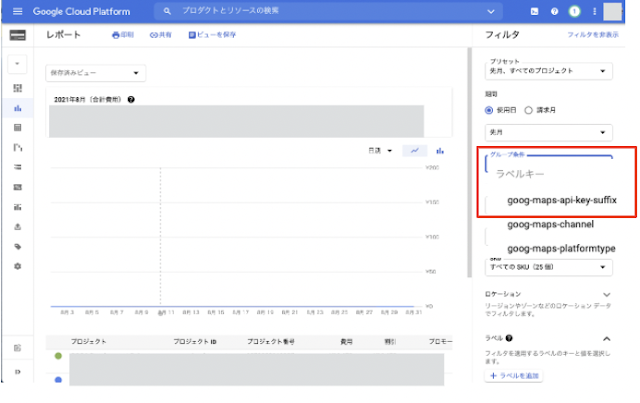Click the フィルタを非表示 hide filters link
Viewport: 640px width, 403px height.
pyautogui.click(x=593, y=35)
